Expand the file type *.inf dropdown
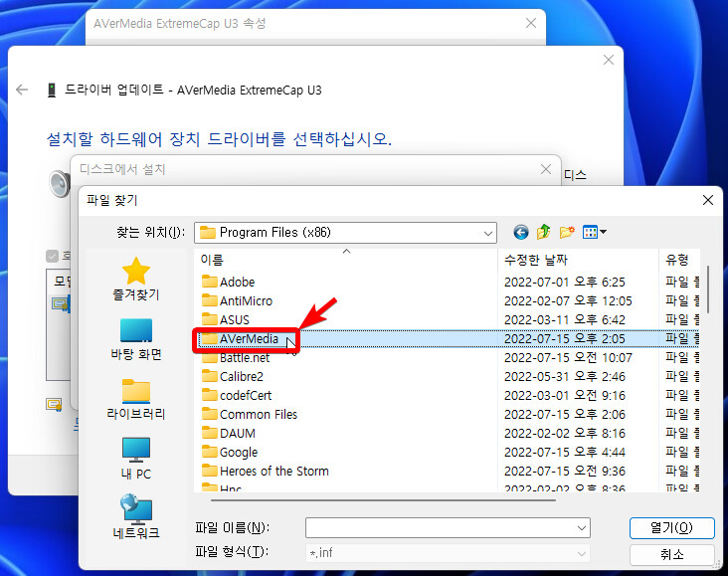This screenshot has width=728, height=576. [x=581, y=553]
